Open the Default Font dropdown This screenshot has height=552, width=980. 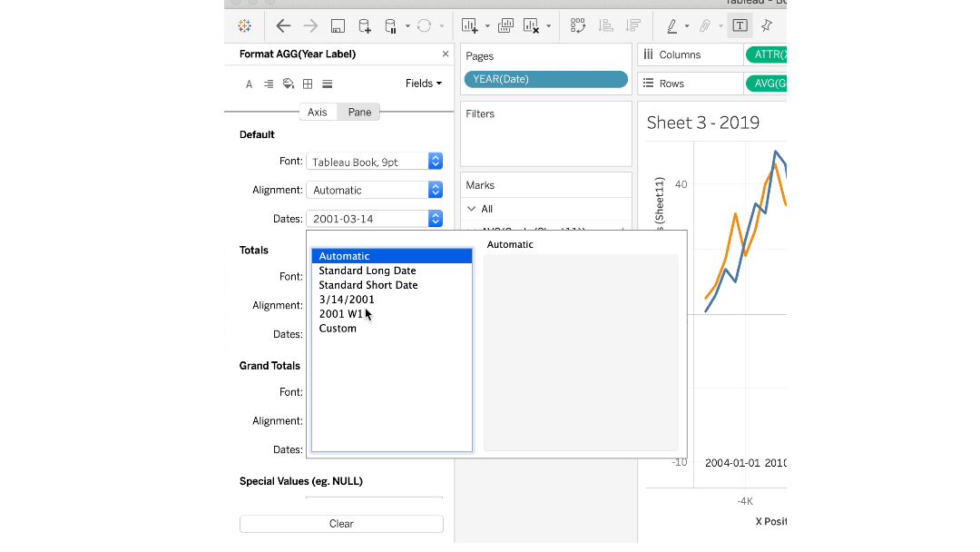coord(375,162)
